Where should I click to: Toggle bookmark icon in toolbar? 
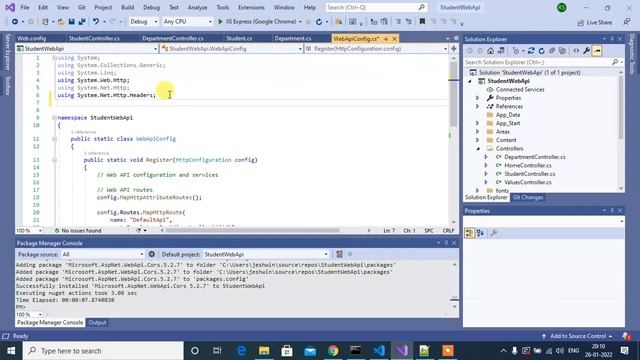click(422, 22)
